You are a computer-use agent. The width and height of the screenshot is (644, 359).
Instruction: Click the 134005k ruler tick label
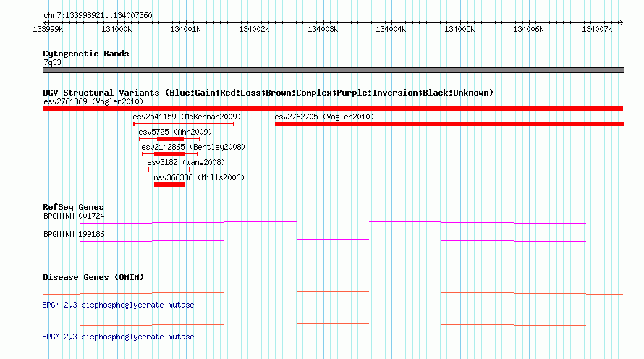click(459, 29)
